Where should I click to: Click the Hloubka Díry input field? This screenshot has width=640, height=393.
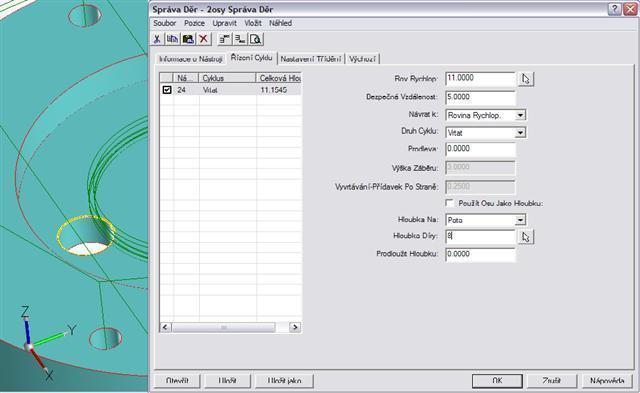(480, 237)
